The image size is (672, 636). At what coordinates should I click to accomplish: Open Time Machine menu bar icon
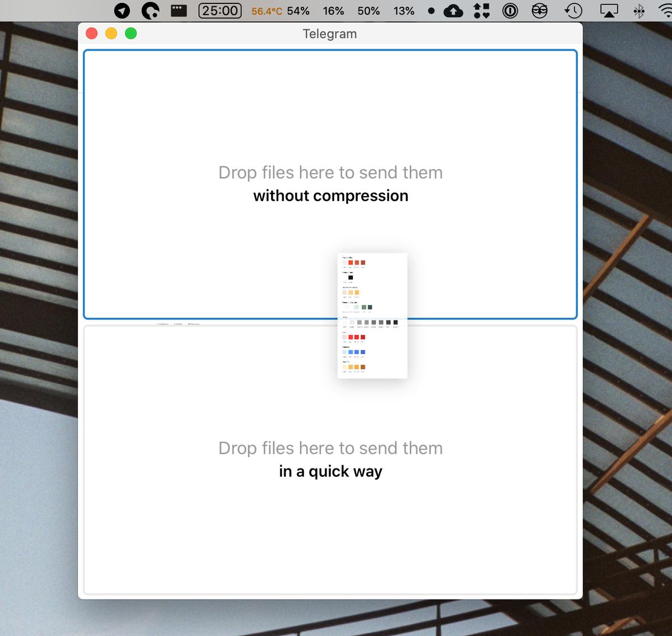pos(573,11)
